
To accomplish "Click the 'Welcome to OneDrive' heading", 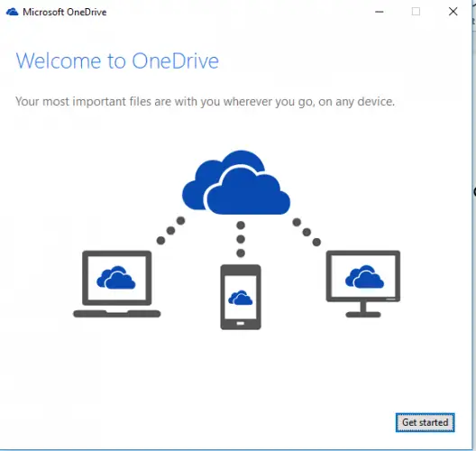I will [117, 61].
